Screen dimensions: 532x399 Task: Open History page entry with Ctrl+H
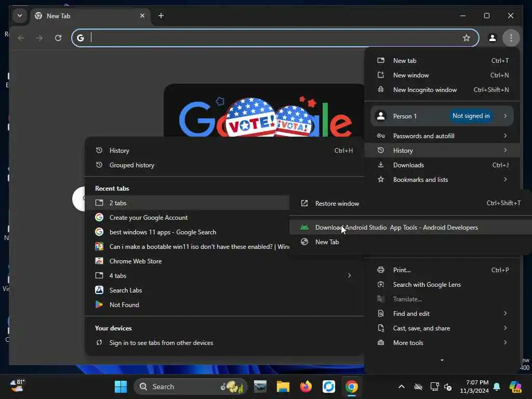coord(224,151)
